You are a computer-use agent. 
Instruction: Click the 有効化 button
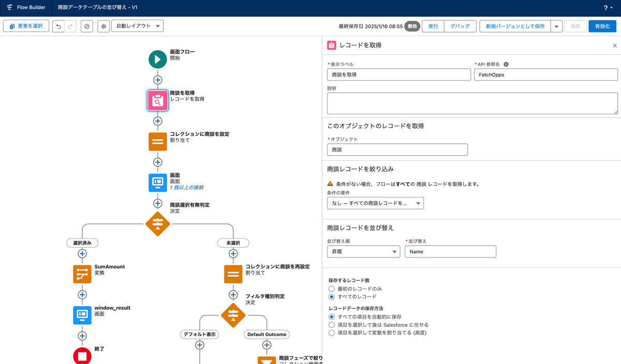tap(602, 26)
